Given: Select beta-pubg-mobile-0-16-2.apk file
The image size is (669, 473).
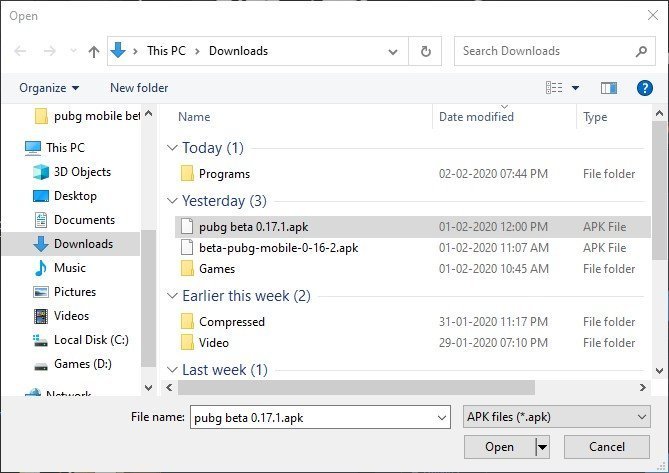Looking at the screenshot, I should (x=278, y=247).
